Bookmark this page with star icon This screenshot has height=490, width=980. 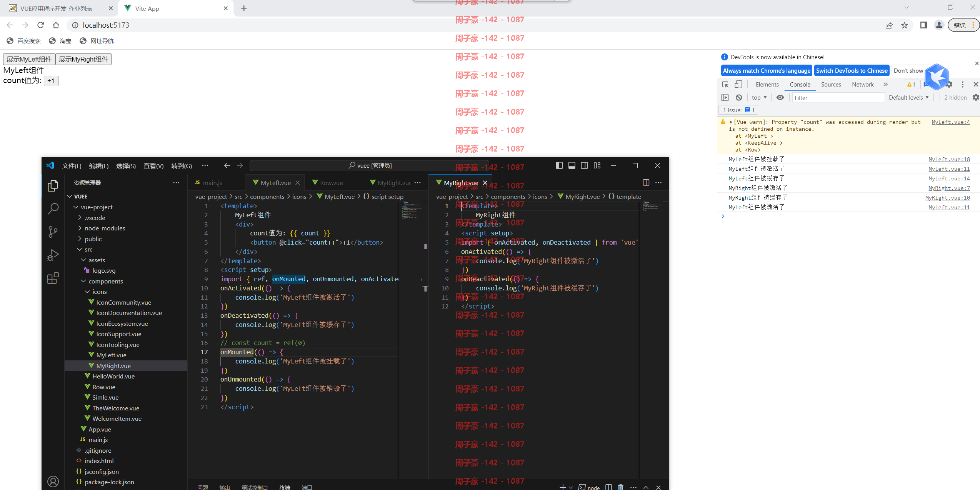[x=905, y=25]
